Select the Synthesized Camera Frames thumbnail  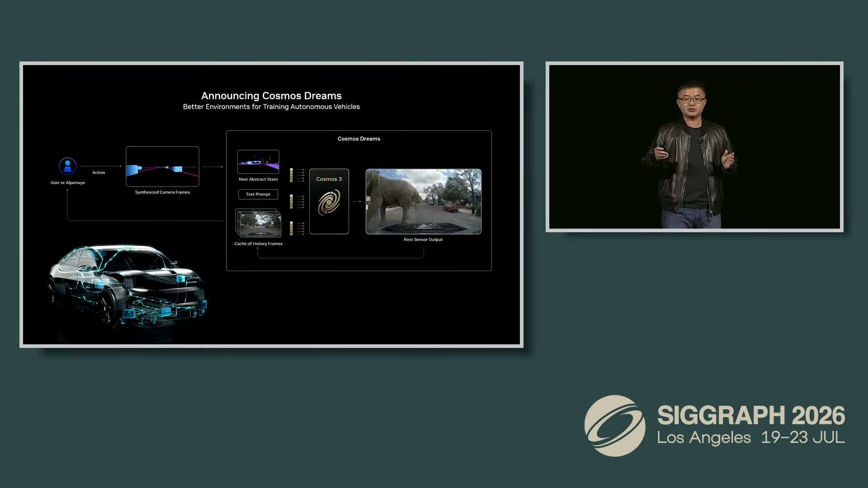coord(162,166)
